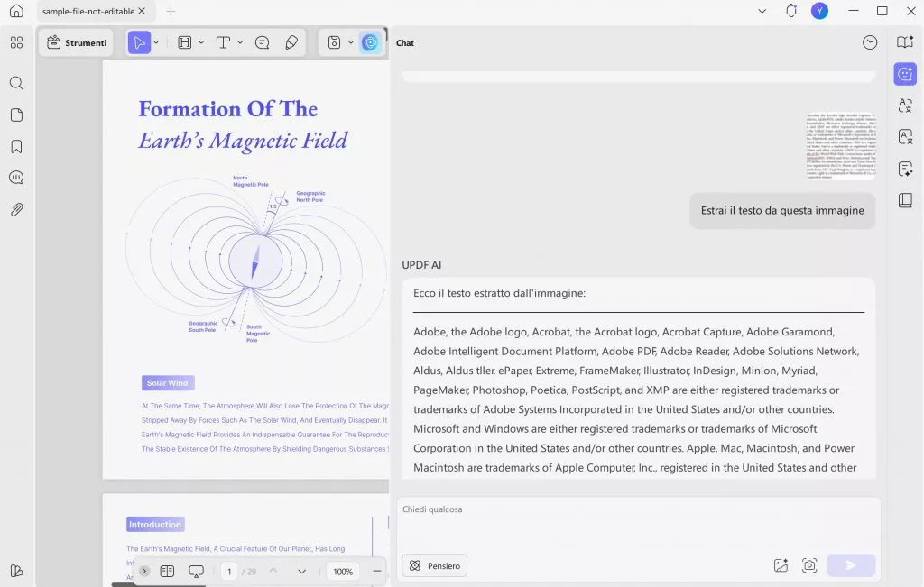Open the second translate document icon
The width and height of the screenshot is (924, 587).
(x=905, y=137)
